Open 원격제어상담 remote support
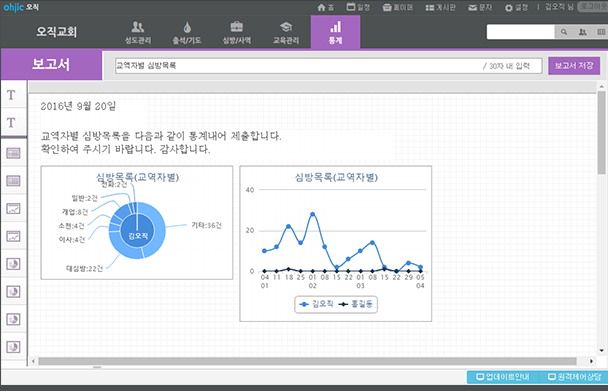The image size is (608, 391). pos(573,377)
